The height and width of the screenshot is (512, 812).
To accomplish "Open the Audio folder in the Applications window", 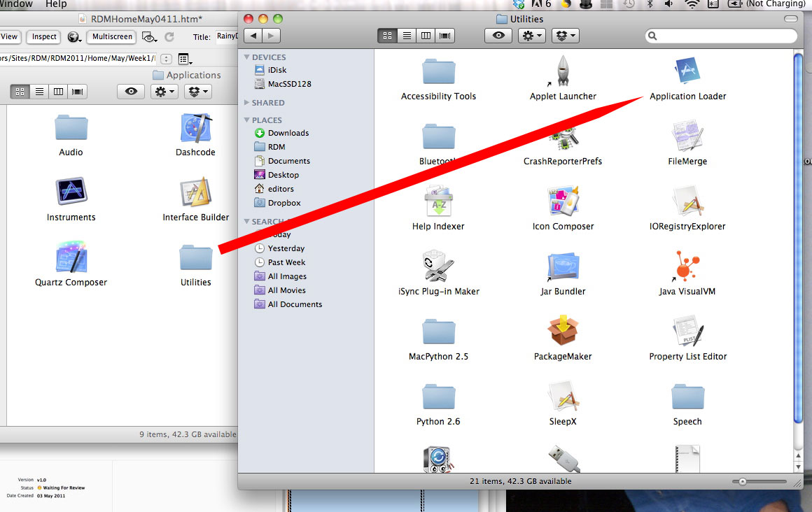I will click(x=71, y=127).
